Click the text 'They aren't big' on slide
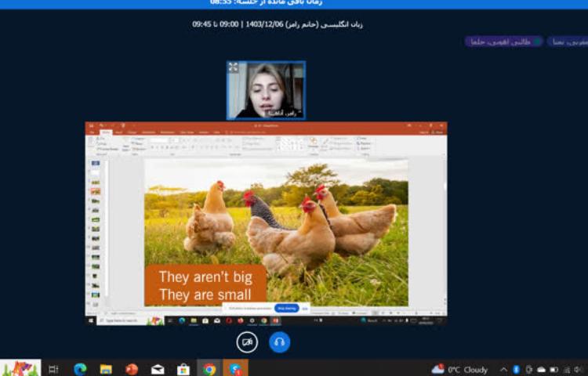Viewport: 588px width, 376px height. click(205, 277)
